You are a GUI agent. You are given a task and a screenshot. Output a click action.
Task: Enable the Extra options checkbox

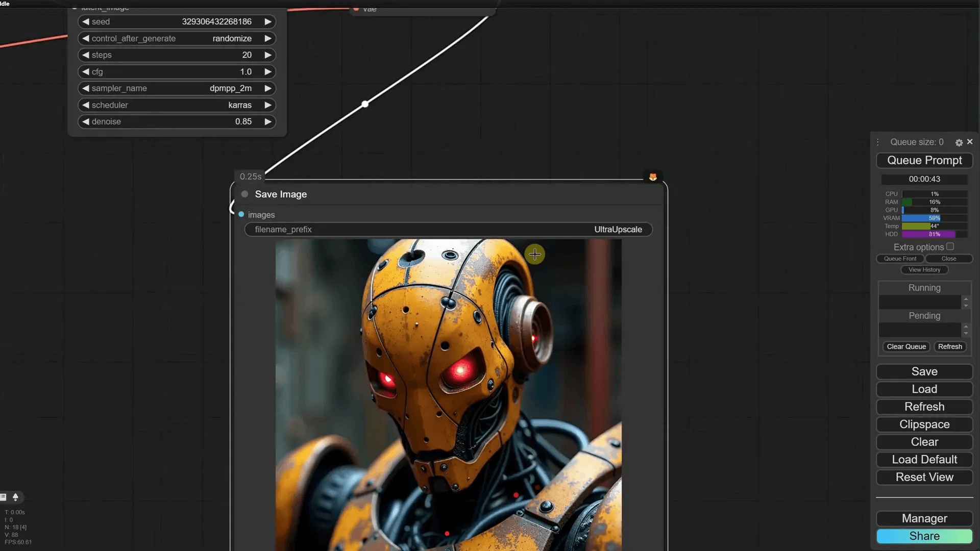click(950, 246)
